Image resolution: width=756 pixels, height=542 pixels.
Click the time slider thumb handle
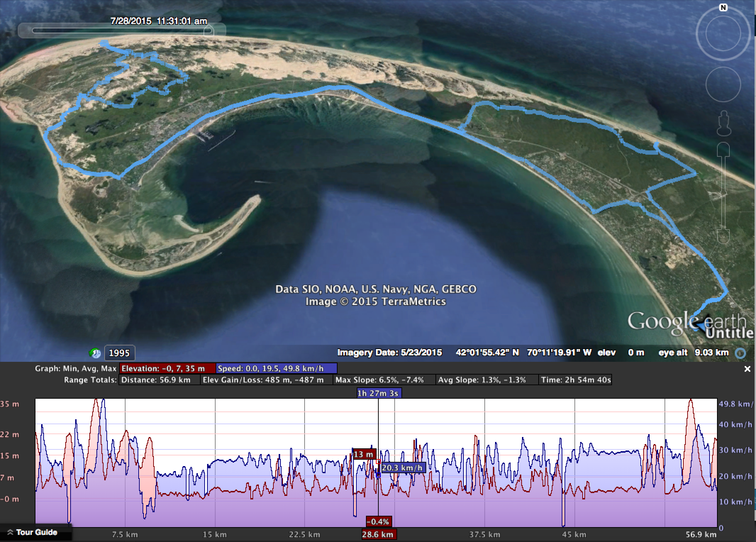click(x=209, y=30)
